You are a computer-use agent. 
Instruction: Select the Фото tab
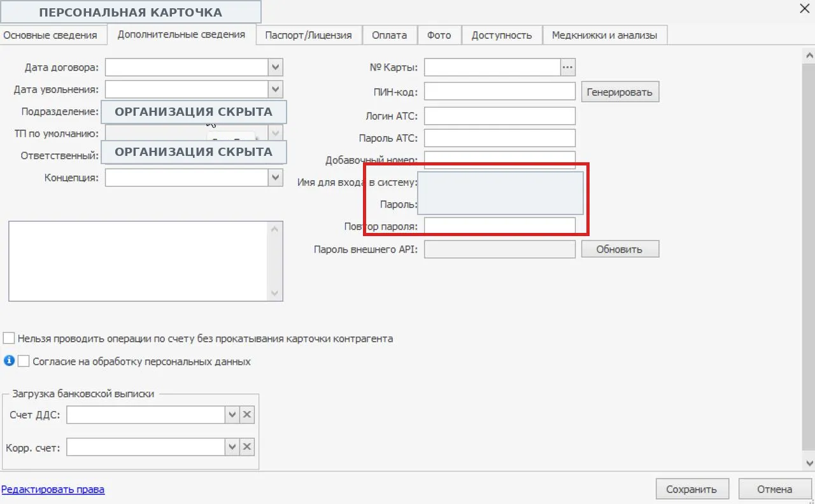pos(439,35)
